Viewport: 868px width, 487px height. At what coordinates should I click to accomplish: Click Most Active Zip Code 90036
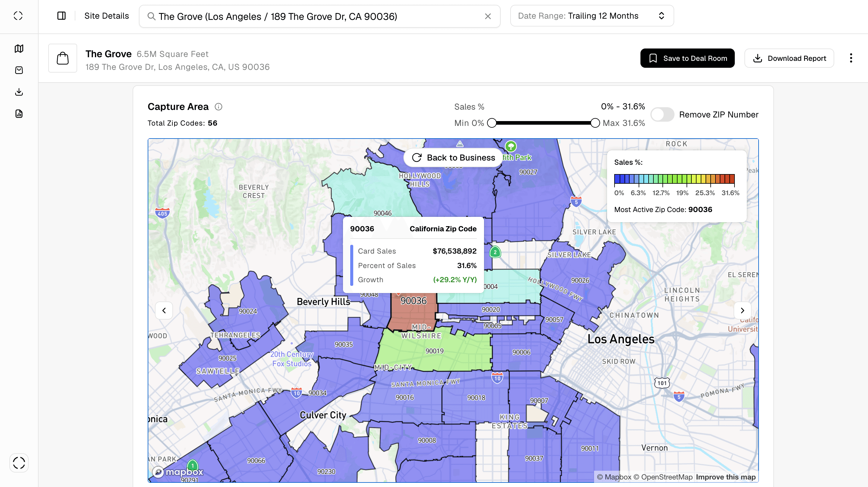pos(663,210)
